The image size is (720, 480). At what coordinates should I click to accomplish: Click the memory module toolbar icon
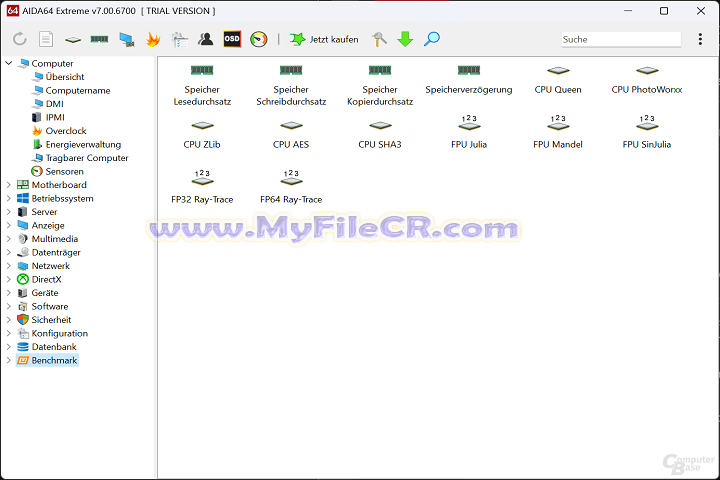click(99, 39)
